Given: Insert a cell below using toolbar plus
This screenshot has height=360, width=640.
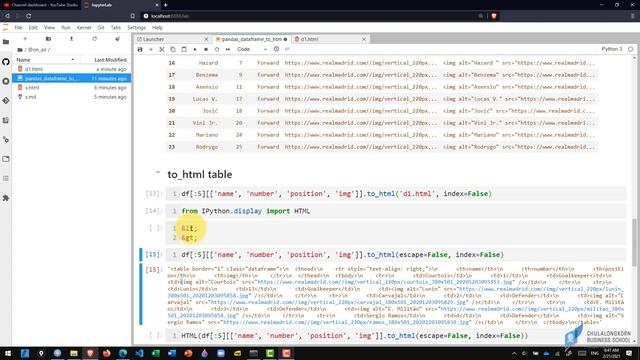Looking at the screenshot, I should pyautogui.click(x=151, y=49).
